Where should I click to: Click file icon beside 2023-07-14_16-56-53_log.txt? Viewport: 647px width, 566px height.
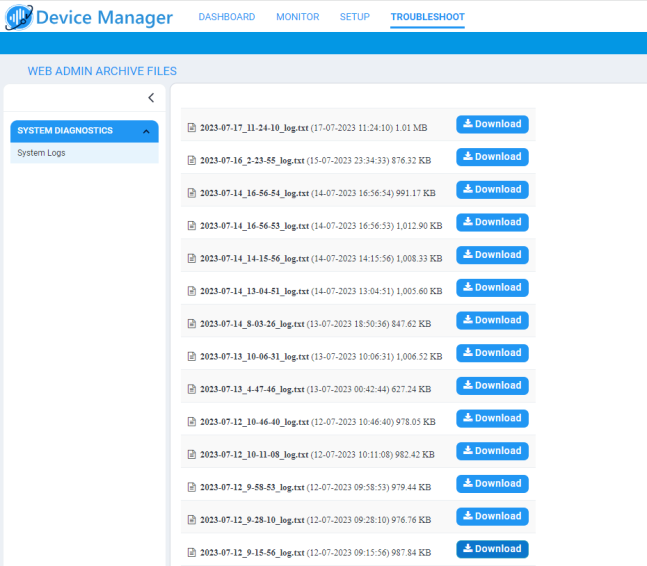click(192, 226)
